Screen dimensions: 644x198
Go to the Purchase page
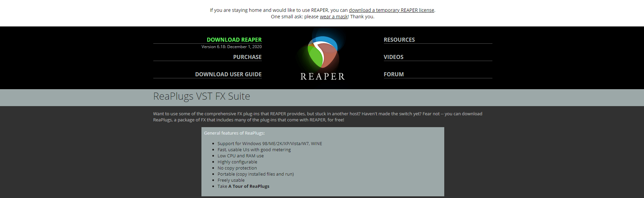coord(247,57)
